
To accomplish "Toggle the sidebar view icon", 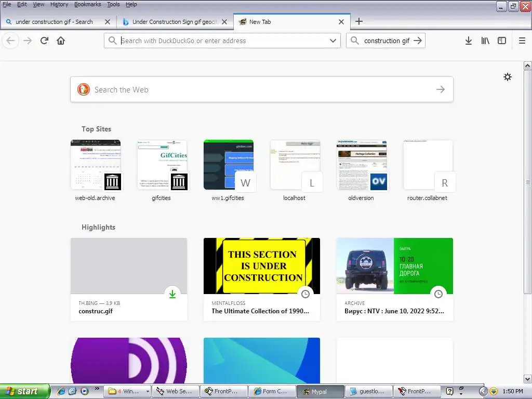I will tap(502, 41).
